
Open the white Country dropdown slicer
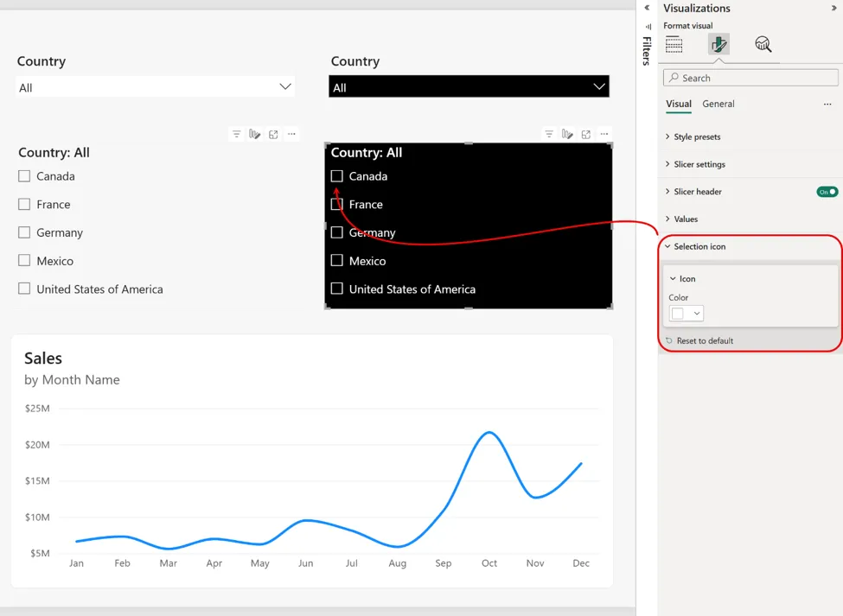pos(156,86)
